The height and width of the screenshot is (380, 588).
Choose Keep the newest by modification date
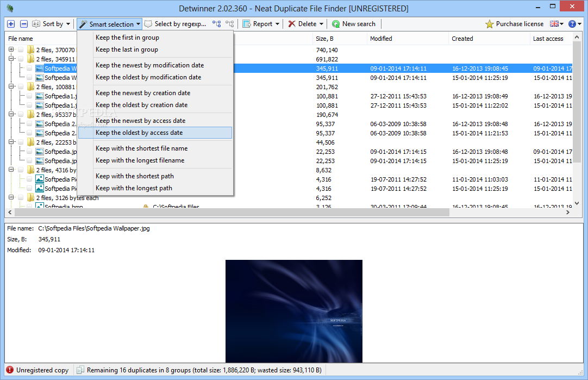(x=155, y=65)
